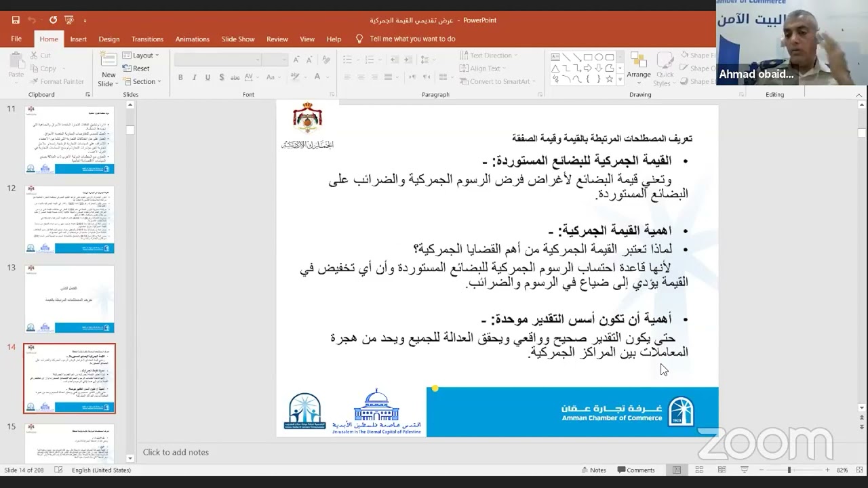This screenshot has width=868, height=488.
Task: Click the Redo/Repeat icon in quick access toolbar
Action: (x=53, y=20)
